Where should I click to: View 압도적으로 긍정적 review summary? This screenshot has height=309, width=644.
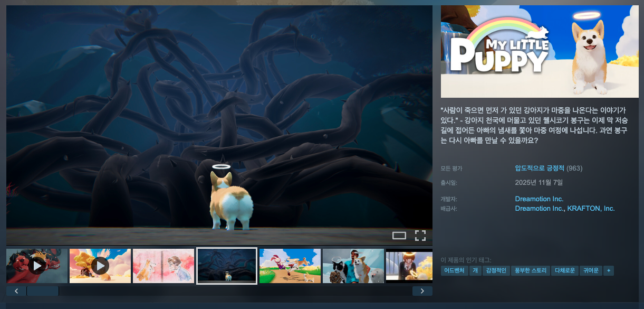[x=540, y=168]
